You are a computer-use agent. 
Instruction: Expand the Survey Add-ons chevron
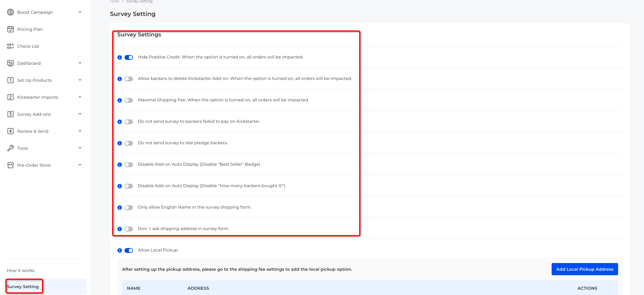(x=80, y=114)
